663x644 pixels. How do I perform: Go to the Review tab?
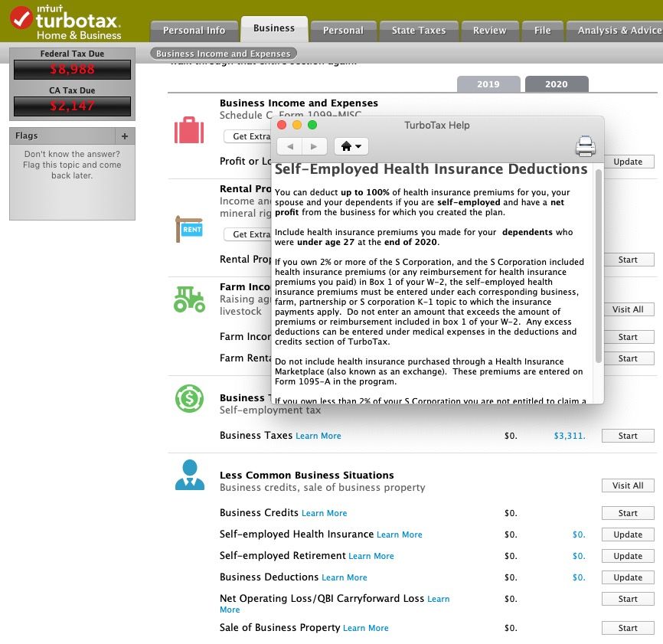coord(490,31)
